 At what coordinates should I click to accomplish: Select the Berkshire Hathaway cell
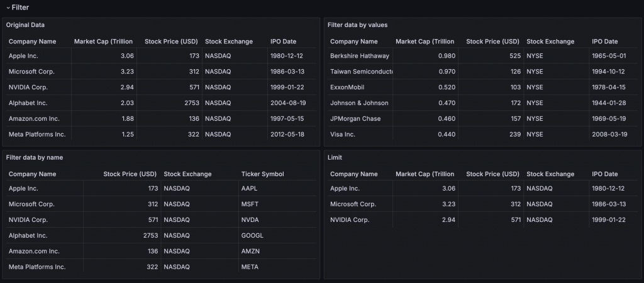(x=360, y=56)
